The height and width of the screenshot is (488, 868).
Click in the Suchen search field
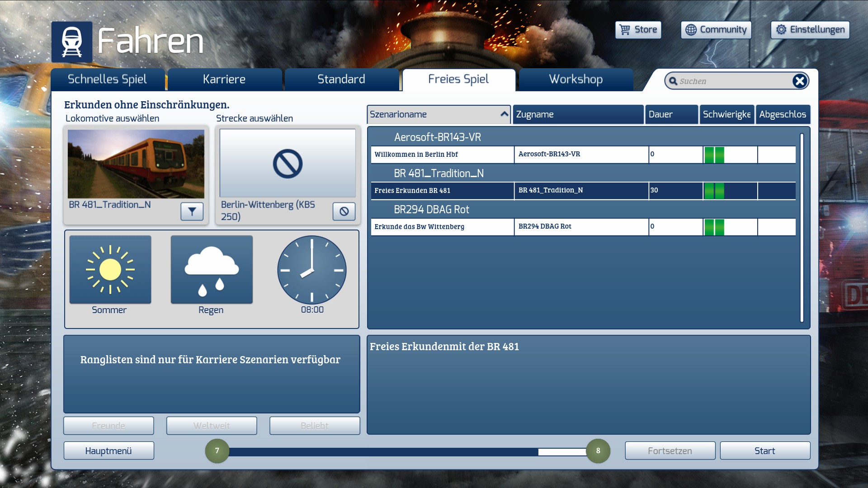[x=732, y=81]
